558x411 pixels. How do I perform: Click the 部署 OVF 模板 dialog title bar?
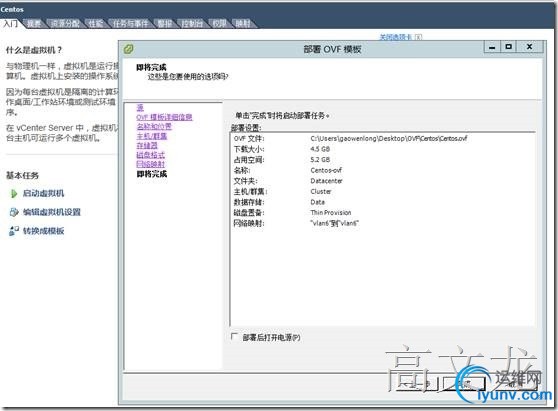tap(332, 49)
